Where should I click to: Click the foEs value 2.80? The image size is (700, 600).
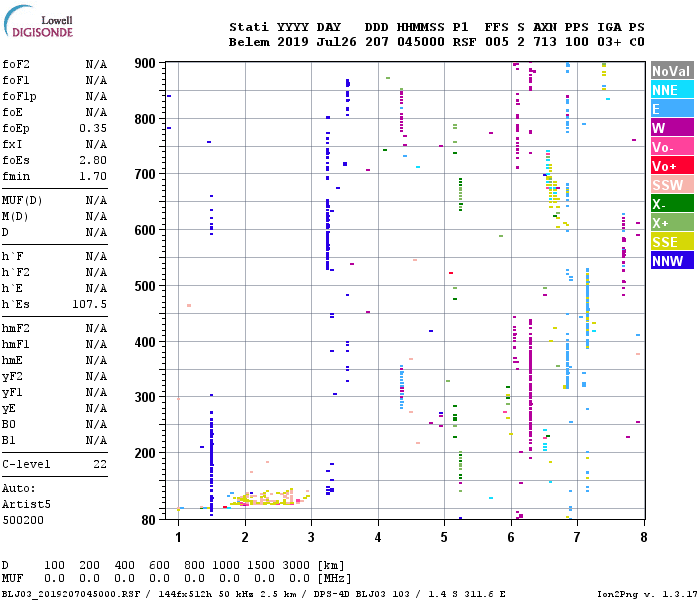coord(93,160)
